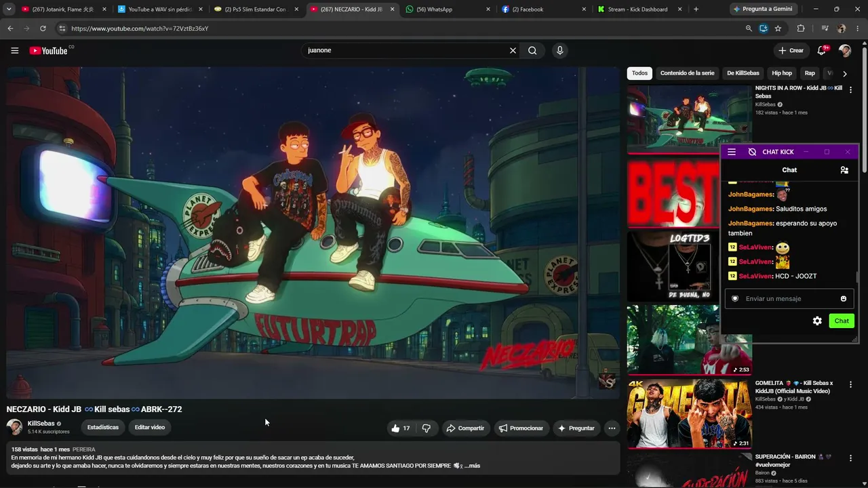The height and width of the screenshot is (488, 868).
Task: Click the Preguntar button
Action: pyautogui.click(x=576, y=428)
